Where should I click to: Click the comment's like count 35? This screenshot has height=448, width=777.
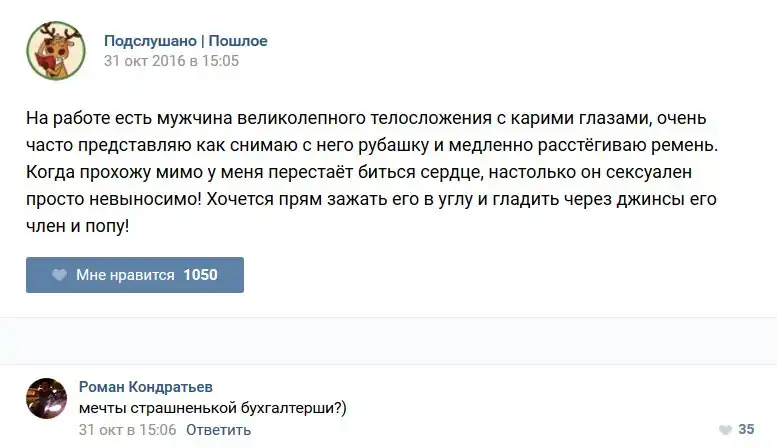[x=746, y=429]
